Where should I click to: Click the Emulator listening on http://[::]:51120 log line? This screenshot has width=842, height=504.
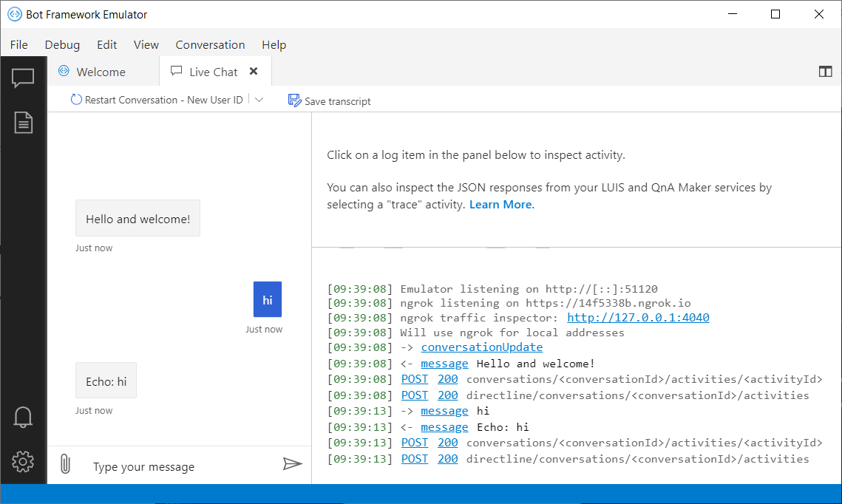pos(529,289)
